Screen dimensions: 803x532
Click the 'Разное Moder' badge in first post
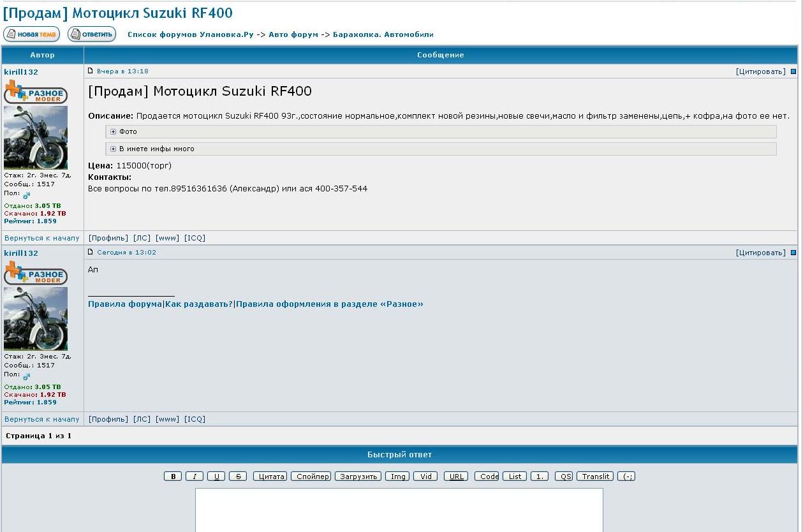35,93
